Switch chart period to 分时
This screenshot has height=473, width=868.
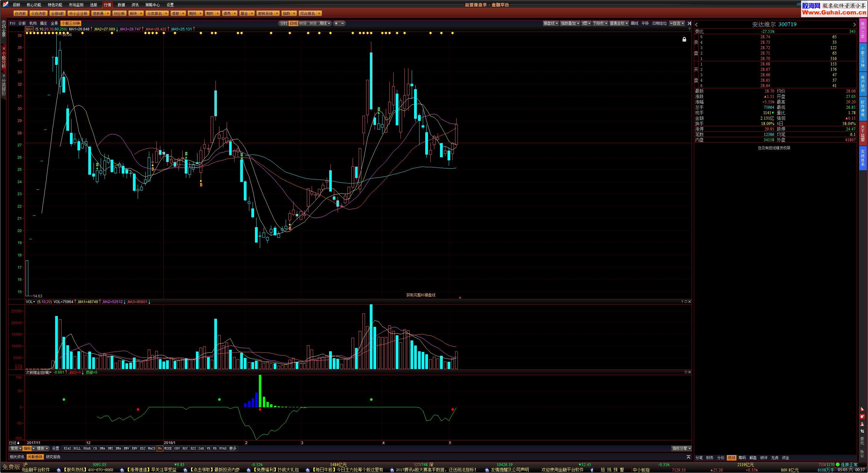pyautogui.click(x=284, y=23)
